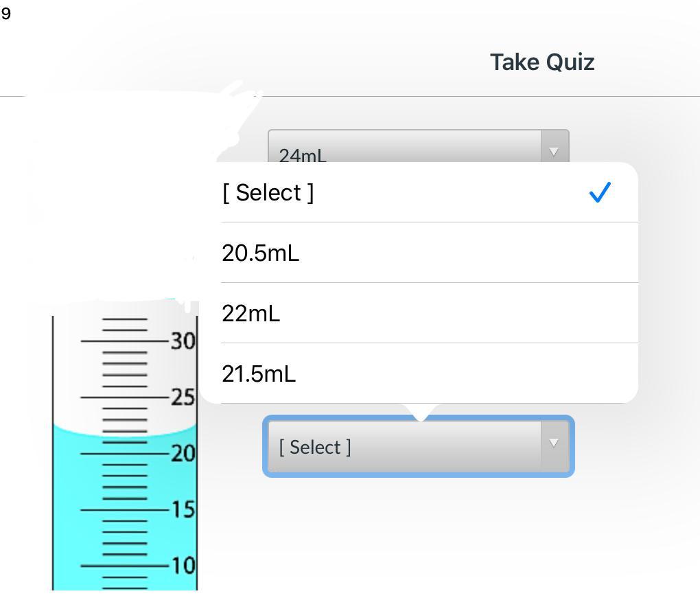Click the 25 label on the cylinder
The width and height of the screenshot is (700, 598).
(183, 397)
